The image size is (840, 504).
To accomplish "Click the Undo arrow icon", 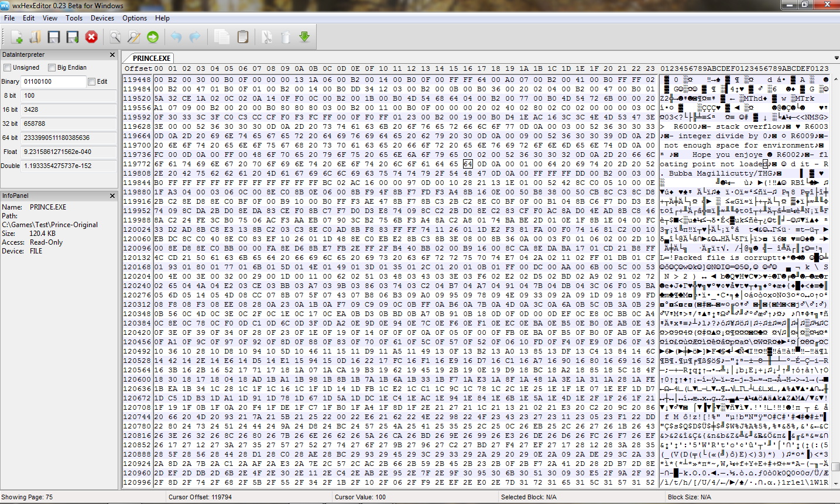I will (x=176, y=37).
